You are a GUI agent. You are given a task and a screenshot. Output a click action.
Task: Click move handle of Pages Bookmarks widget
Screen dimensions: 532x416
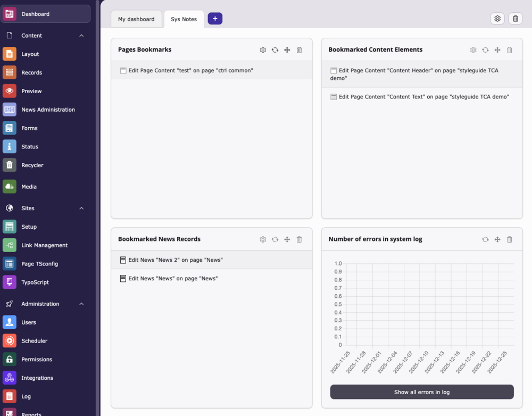[287, 50]
